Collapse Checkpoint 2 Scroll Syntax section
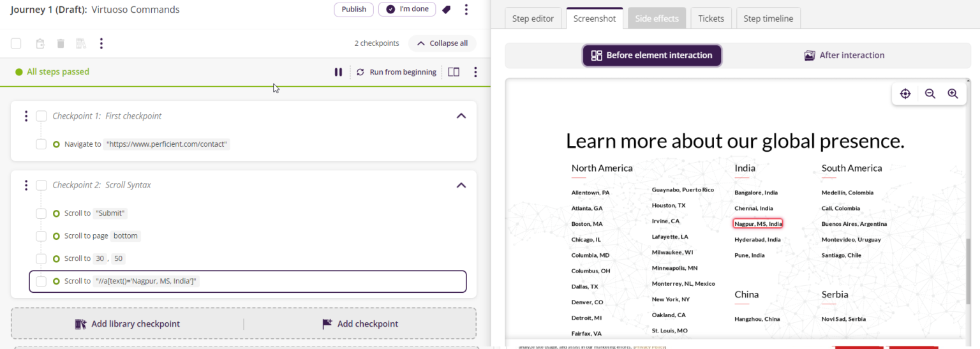This screenshot has width=980, height=349. (461, 185)
